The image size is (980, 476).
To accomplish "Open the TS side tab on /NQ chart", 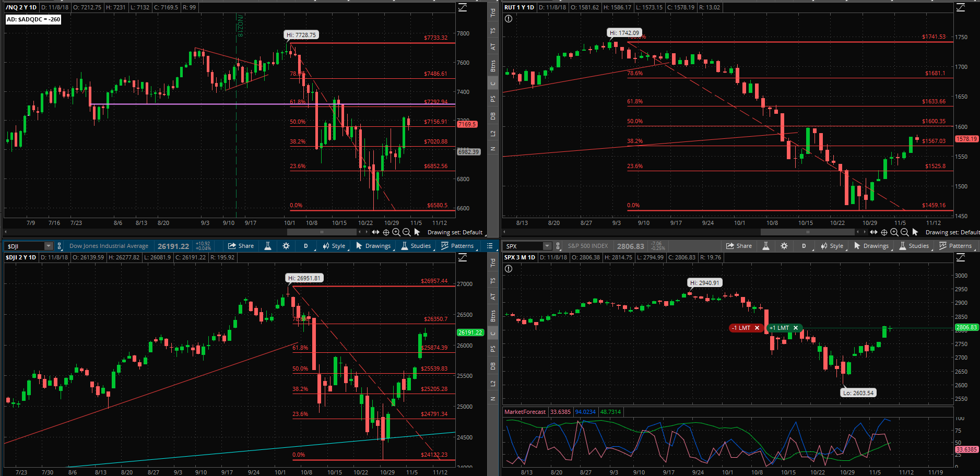I will (493, 31).
